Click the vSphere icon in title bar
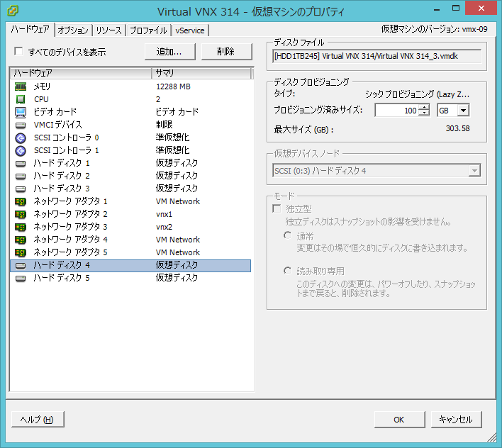This screenshot has width=502, height=448. [13, 11]
